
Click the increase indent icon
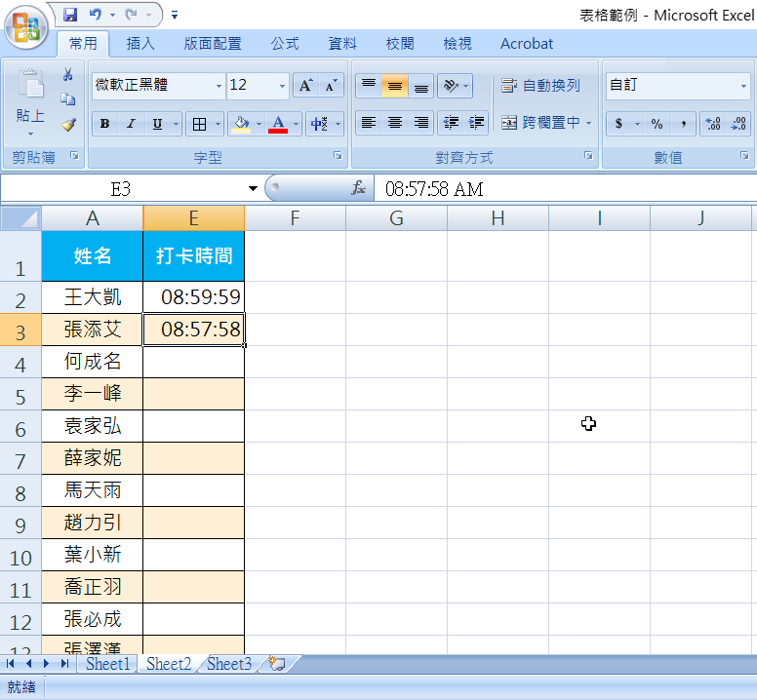click(x=477, y=123)
